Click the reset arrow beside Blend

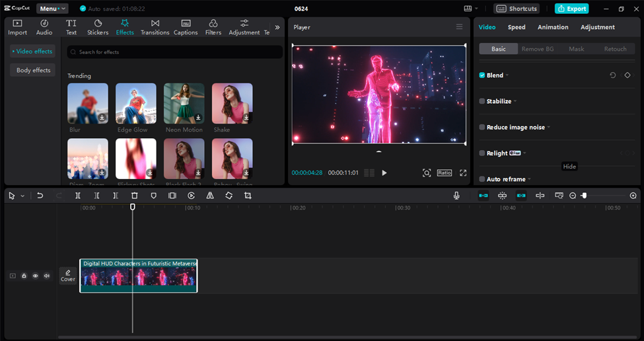(x=613, y=75)
